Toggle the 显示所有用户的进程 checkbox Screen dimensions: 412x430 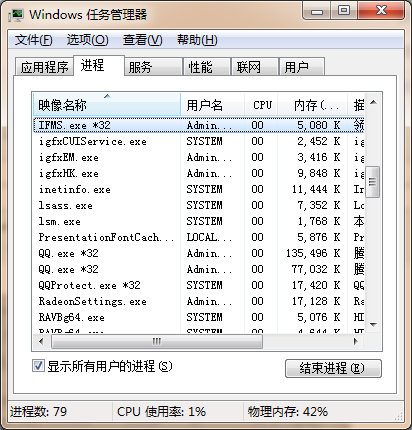tap(38, 366)
